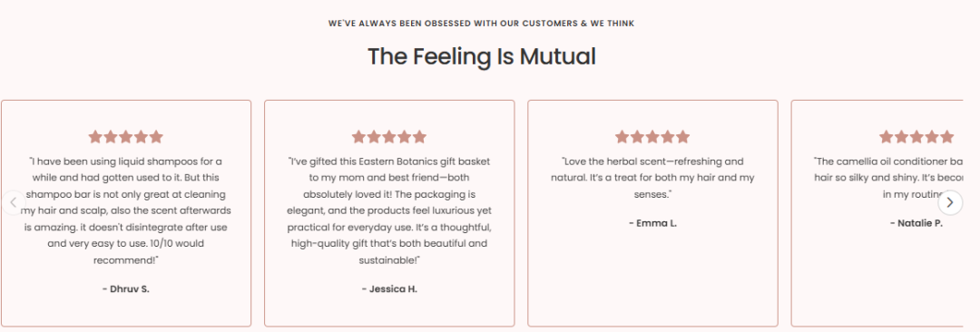Click the reviewer name Natalie P.
The width and height of the screenshot is (980, 332).
(916, 223)
